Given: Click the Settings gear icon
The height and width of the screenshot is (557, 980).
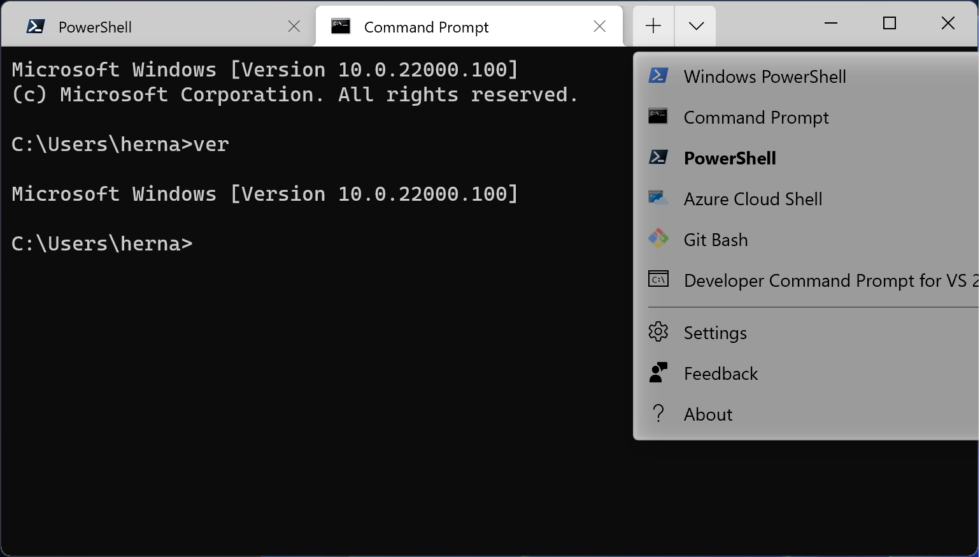Looking at the screenshot, I should pyautogui.click(x=658, y=332).
